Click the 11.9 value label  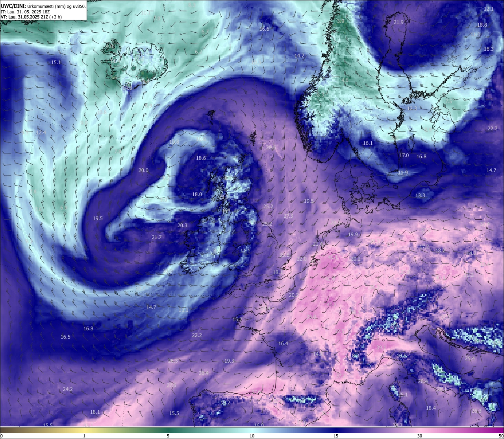click(x=402, y=173)
